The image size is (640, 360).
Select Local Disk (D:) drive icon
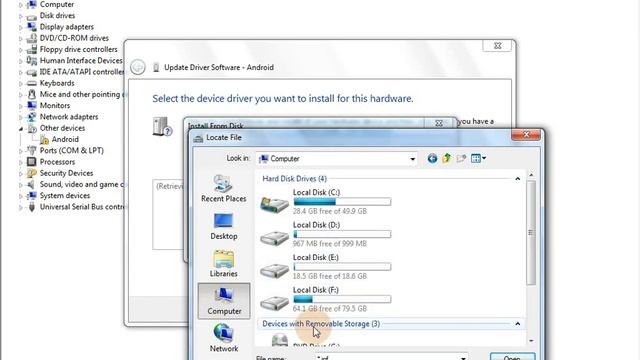tap(274, 237)
